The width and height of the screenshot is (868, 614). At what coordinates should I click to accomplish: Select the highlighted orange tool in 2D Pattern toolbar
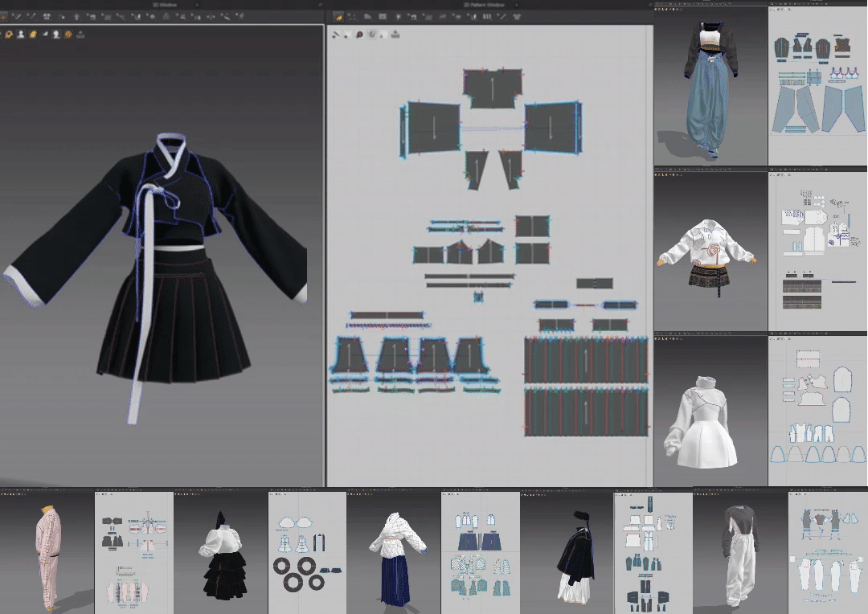click(339, 16)
